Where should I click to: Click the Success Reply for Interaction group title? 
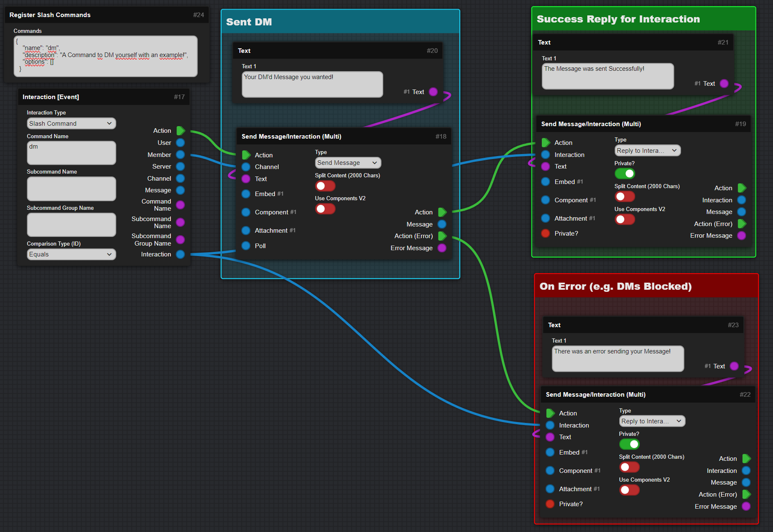click(618, 19)
